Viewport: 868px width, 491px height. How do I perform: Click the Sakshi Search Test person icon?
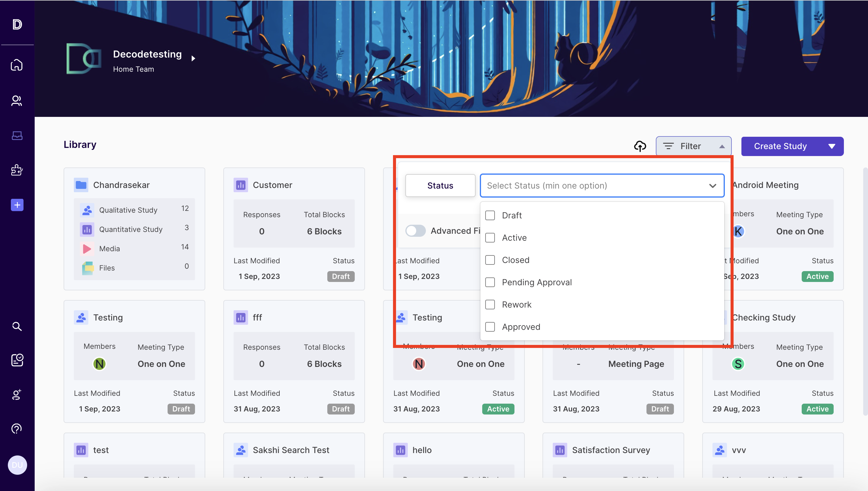pyautogui.click(x=241, y=450)
